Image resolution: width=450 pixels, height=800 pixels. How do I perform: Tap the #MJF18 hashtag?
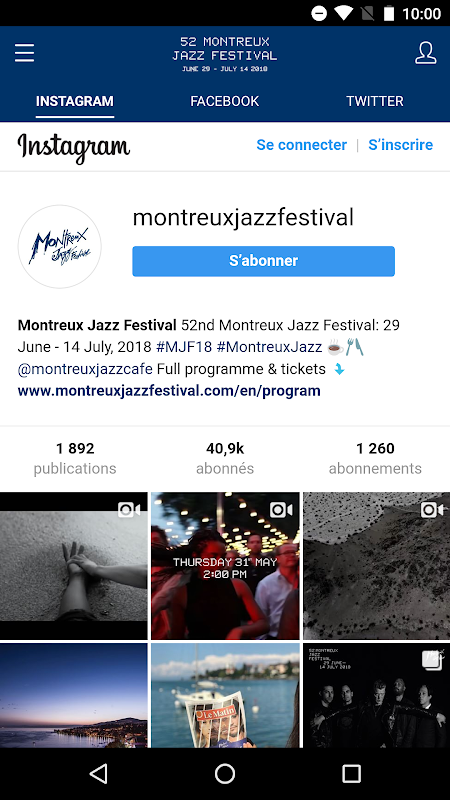pos(184,347)
